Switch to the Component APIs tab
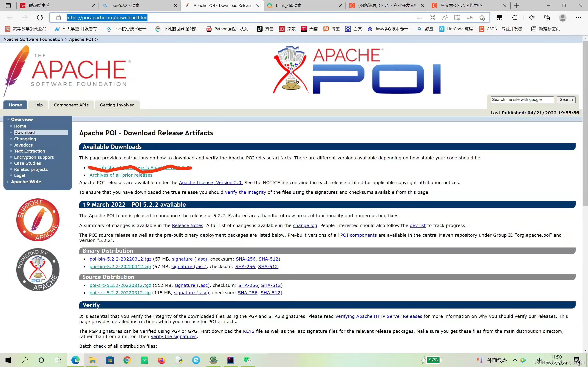 71,105
